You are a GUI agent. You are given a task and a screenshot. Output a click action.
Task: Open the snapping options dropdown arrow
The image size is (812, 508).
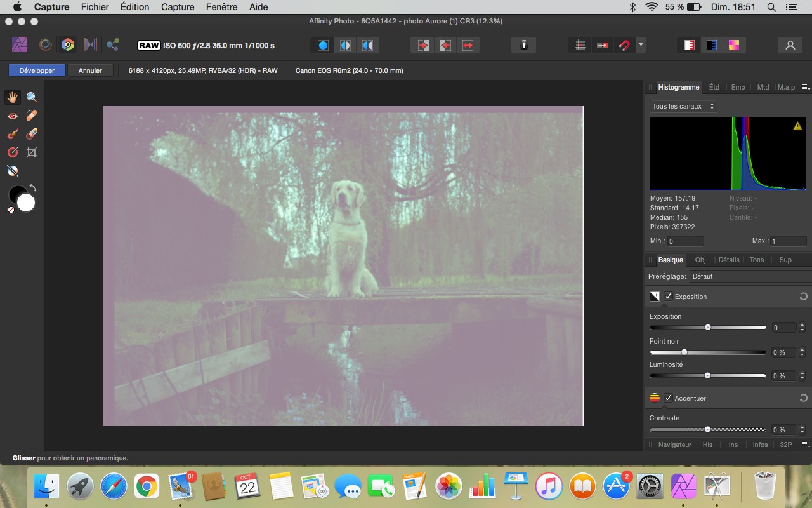click(641, 45)
